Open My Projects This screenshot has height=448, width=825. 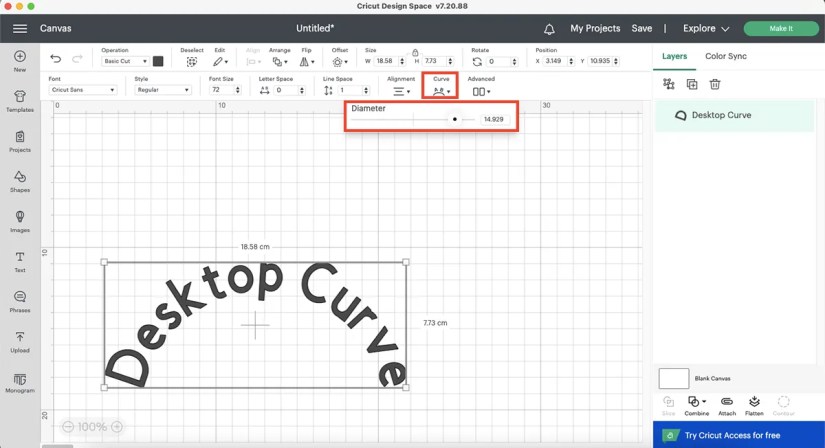click(595, 28)
